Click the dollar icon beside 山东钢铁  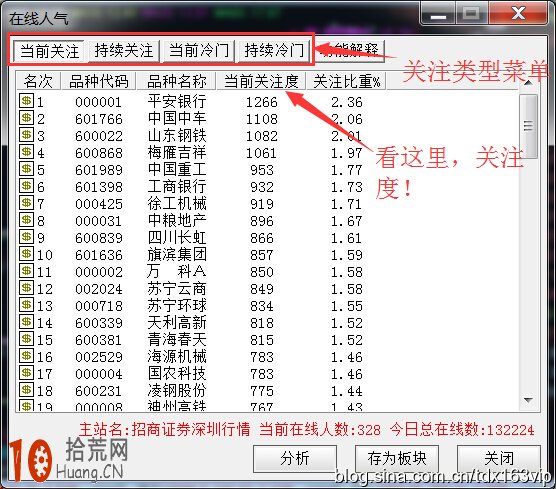click(x=26, y=135)
